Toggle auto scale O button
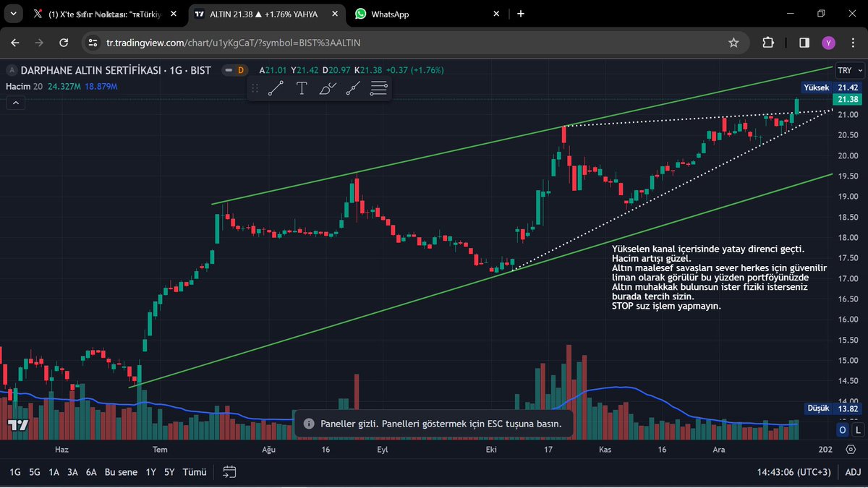This screenshot has width=868, height=488. coord(843,429)
